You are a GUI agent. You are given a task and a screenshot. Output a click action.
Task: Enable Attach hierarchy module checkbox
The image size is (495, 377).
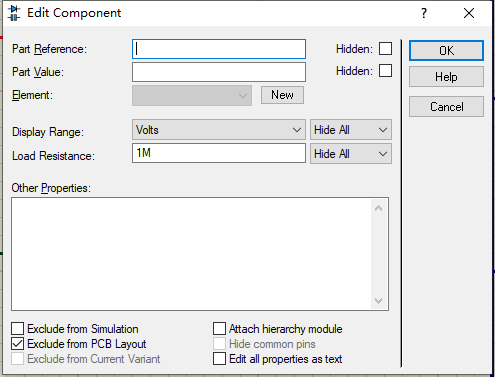[219, 328]
